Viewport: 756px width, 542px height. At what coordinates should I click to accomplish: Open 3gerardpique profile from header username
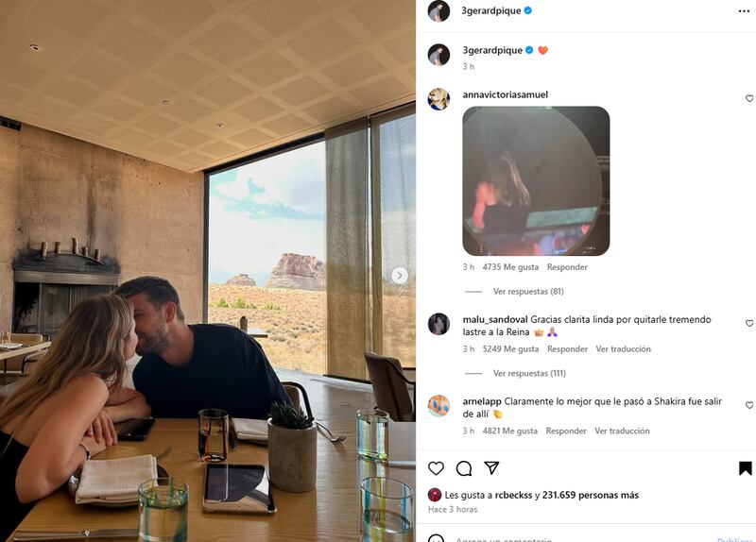pyautogui.click(x=490, y=10)
